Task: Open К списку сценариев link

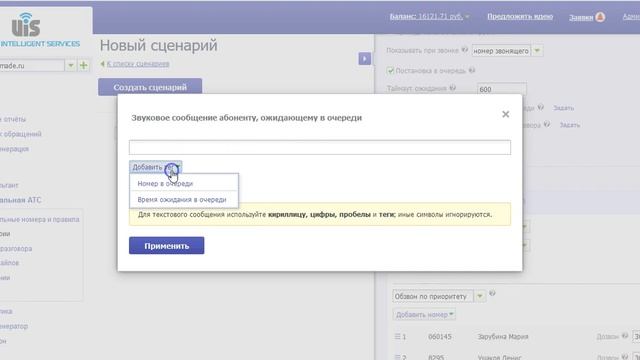Action: pyautogui.click(x=138, y=64)
